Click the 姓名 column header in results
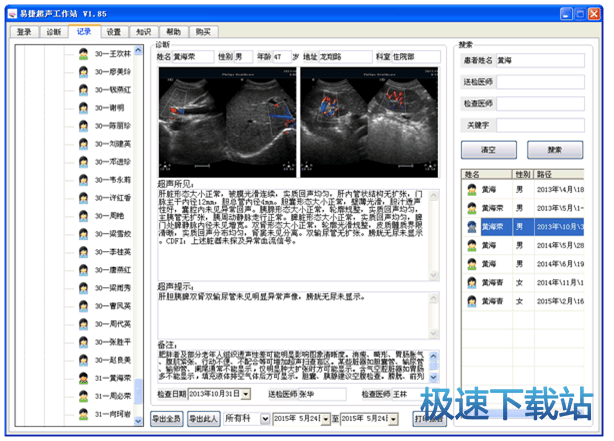This screenshot has width=614, height=441. (x=487, y=174)
